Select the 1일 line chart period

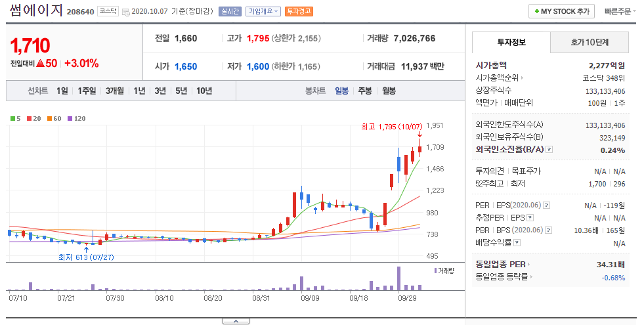(x=62, y=91)
